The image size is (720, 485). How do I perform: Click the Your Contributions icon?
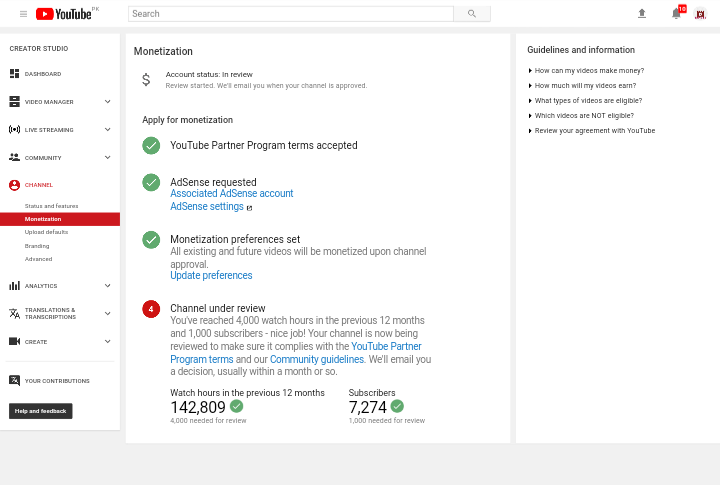click(14, 380)
